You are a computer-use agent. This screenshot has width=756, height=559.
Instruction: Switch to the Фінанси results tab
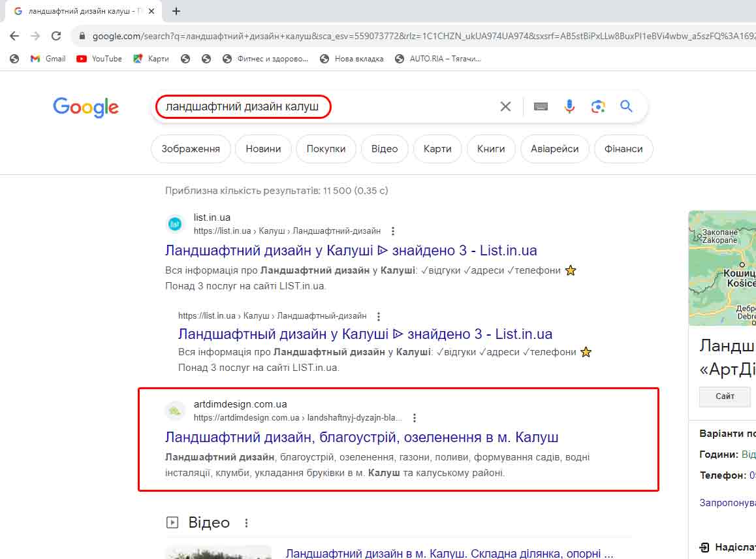click(623, 149)
